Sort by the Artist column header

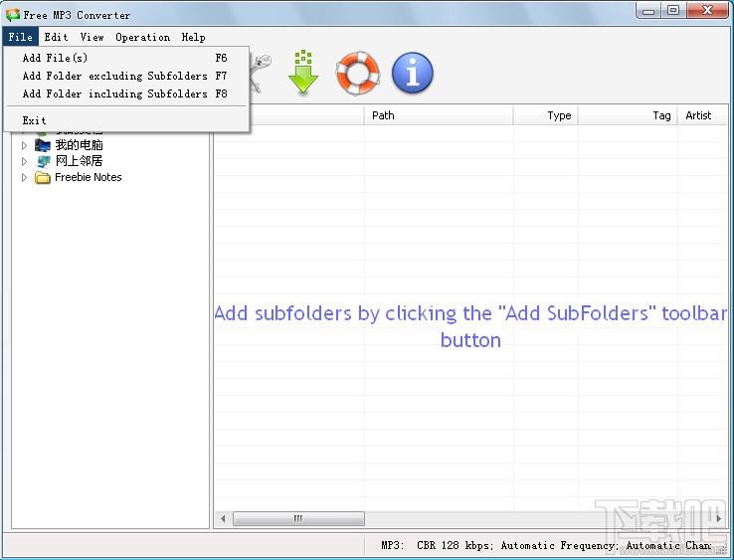pos(702,115)
